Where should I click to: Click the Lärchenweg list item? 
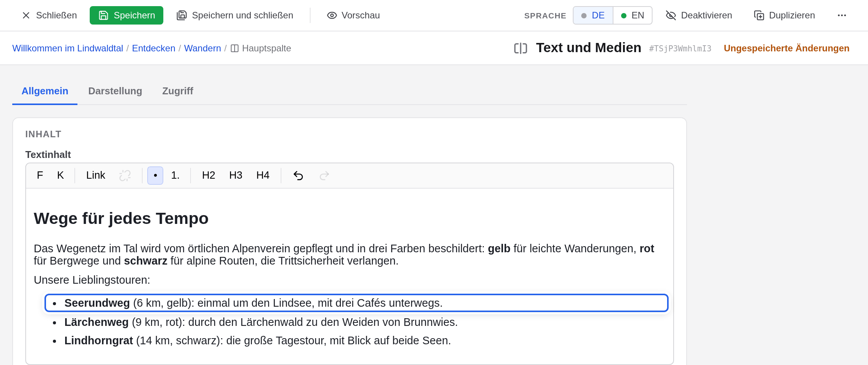pos(261,322)
